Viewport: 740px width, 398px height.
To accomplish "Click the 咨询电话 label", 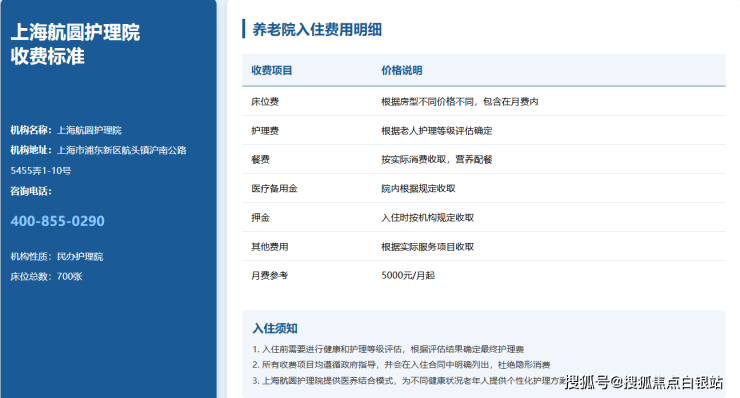I will point(31,191).
